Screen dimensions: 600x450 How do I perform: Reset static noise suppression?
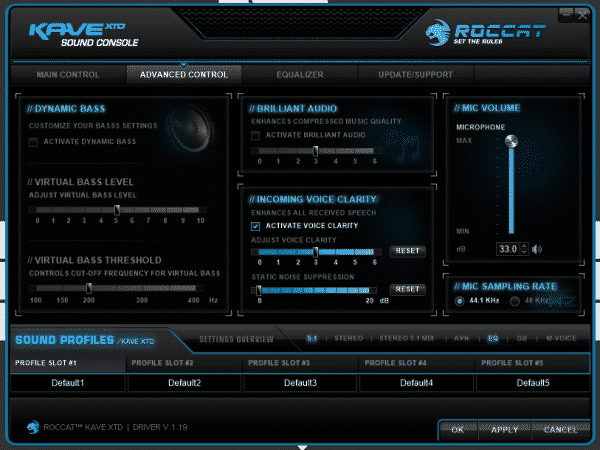[408, 289]
